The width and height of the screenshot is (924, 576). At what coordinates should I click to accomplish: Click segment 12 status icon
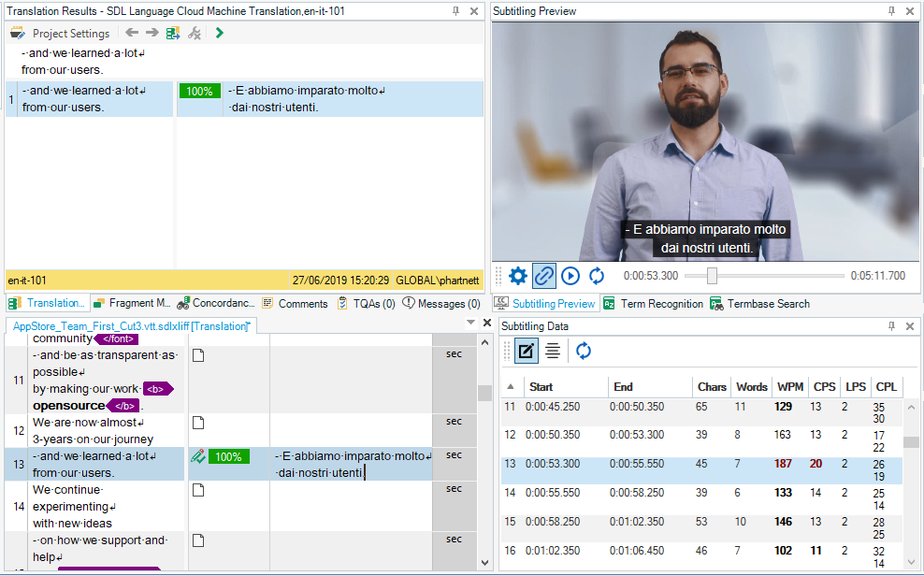coord(198,423)
